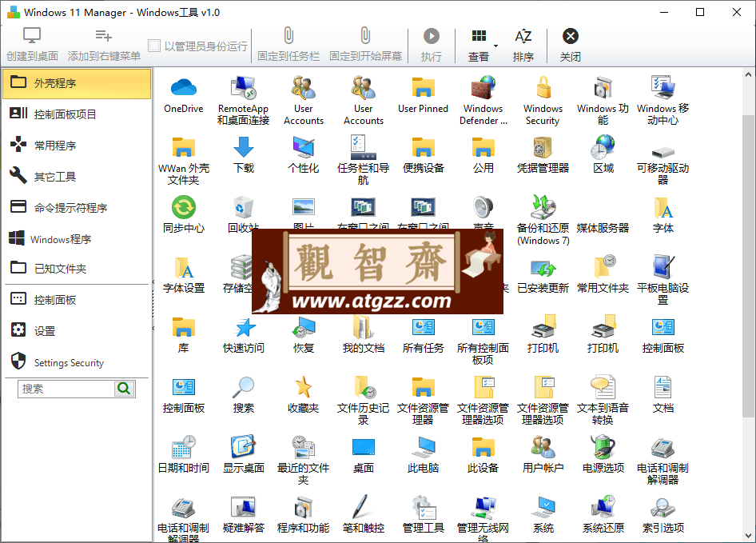Screen dimensions: 756x543
Task: Select the 任务栏和导航 icon
Action: [363, 147]
